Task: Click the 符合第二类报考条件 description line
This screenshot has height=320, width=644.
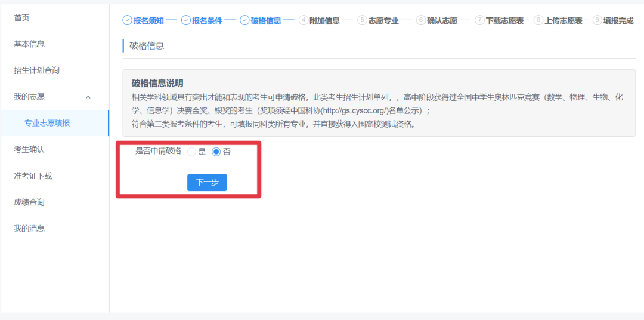Action: pos(274,124)
